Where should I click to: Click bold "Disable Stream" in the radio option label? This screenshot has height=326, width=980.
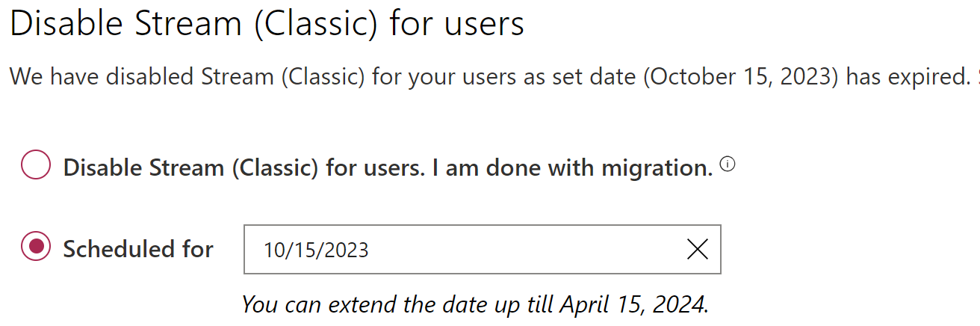tap(143, 167)
